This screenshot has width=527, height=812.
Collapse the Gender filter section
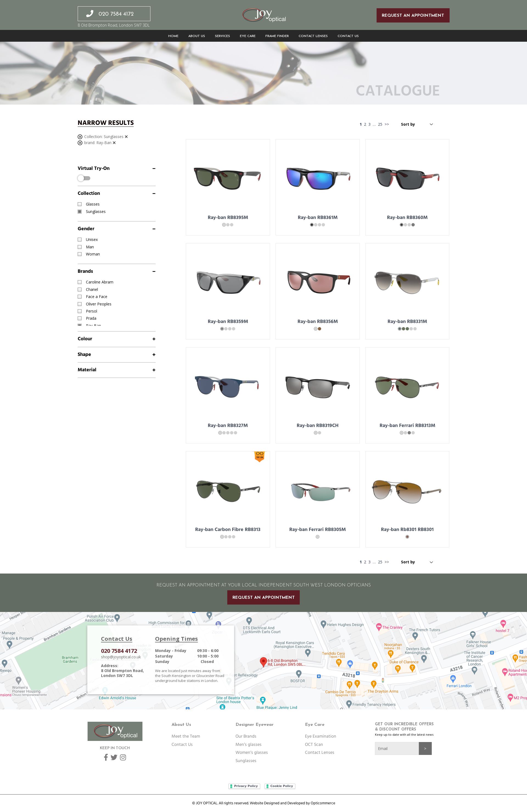click(x=154, y=229)
